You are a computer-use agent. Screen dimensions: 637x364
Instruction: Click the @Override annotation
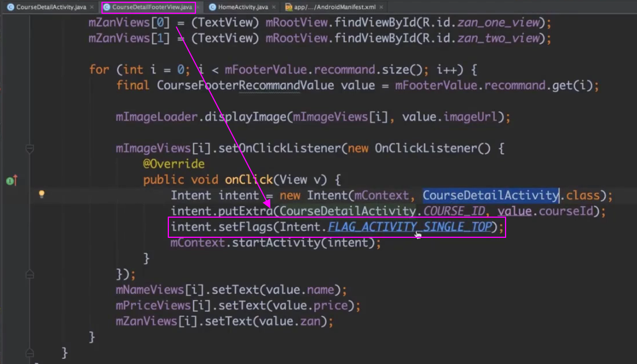(174, 164)
